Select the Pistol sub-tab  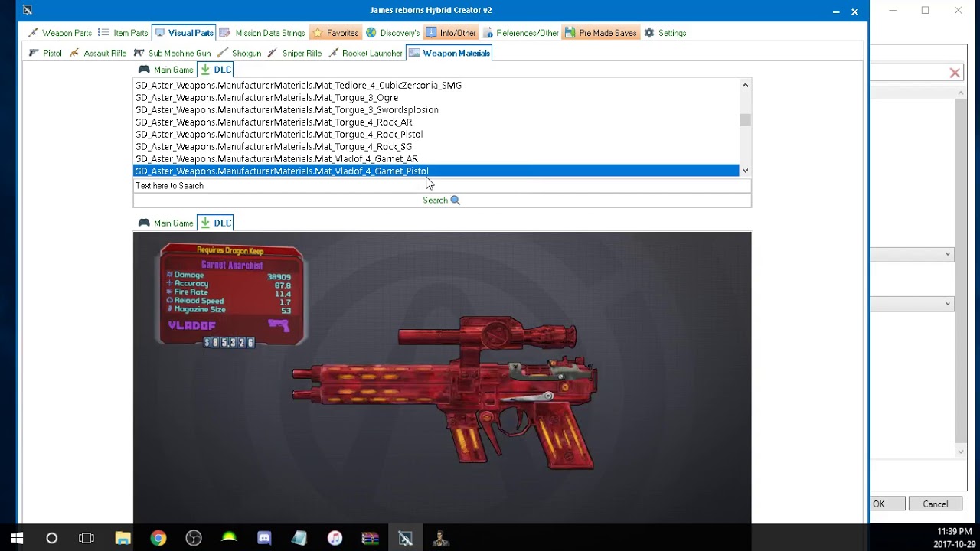pos(45,53)
